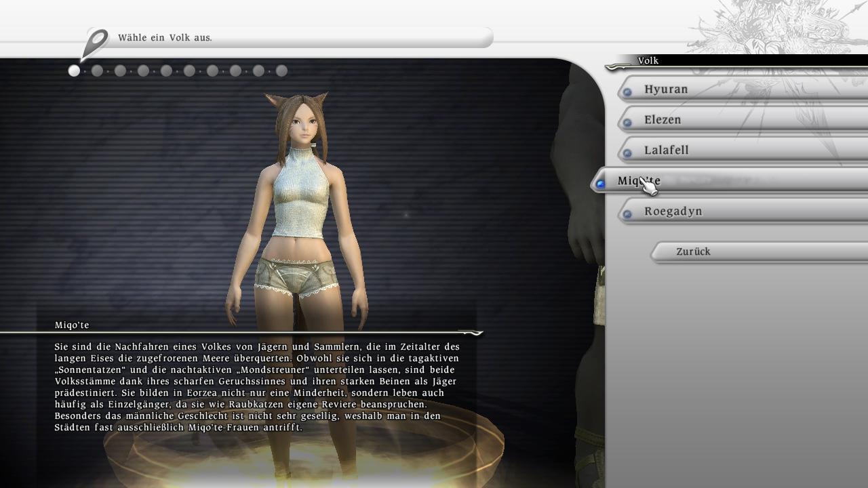868x488 pixels.
Task: Select the second step indicator dot
Action: coord(97,70)
